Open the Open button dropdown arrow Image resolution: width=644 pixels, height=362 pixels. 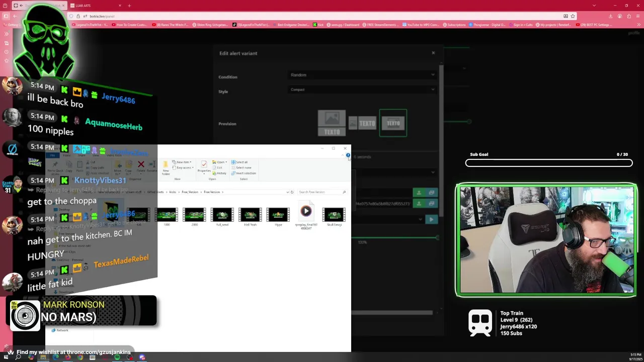(x=226, y=162)
